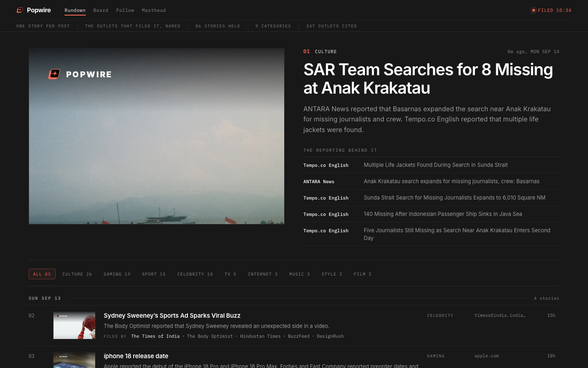Open headline 'SAR Team Searches for 8 Missing'

pos(428,79)
